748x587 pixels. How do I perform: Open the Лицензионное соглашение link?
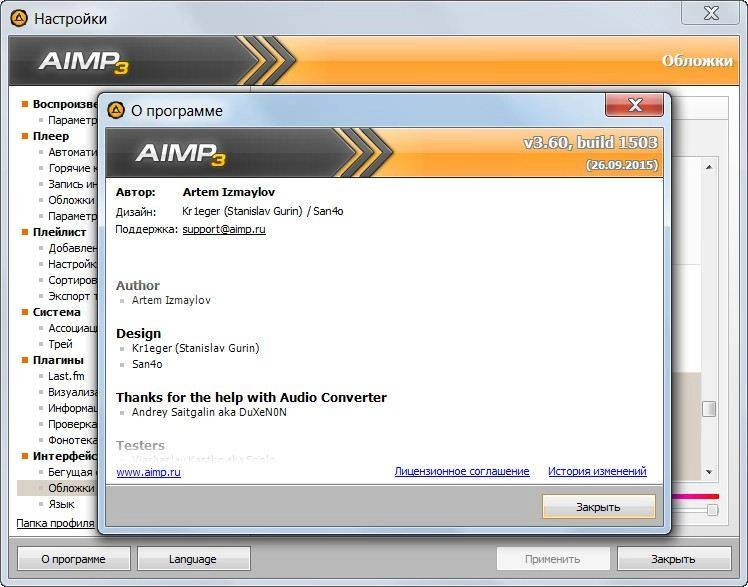click(x=462, y=471)
